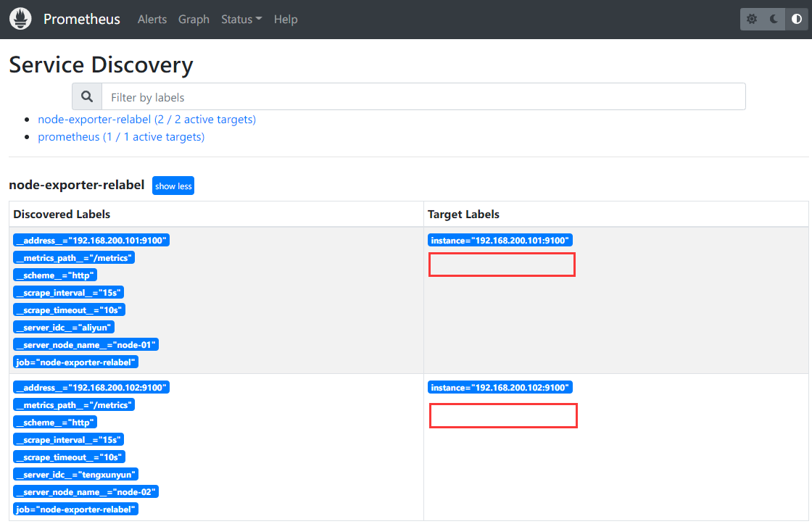Open the Alerts page
812x524 pixels.
[x=152, y=19]
